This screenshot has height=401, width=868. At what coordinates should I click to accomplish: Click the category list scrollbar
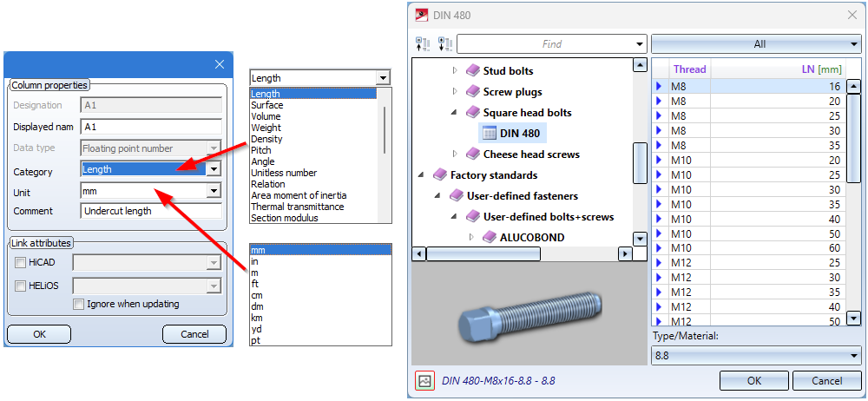(x=385, y=130)
